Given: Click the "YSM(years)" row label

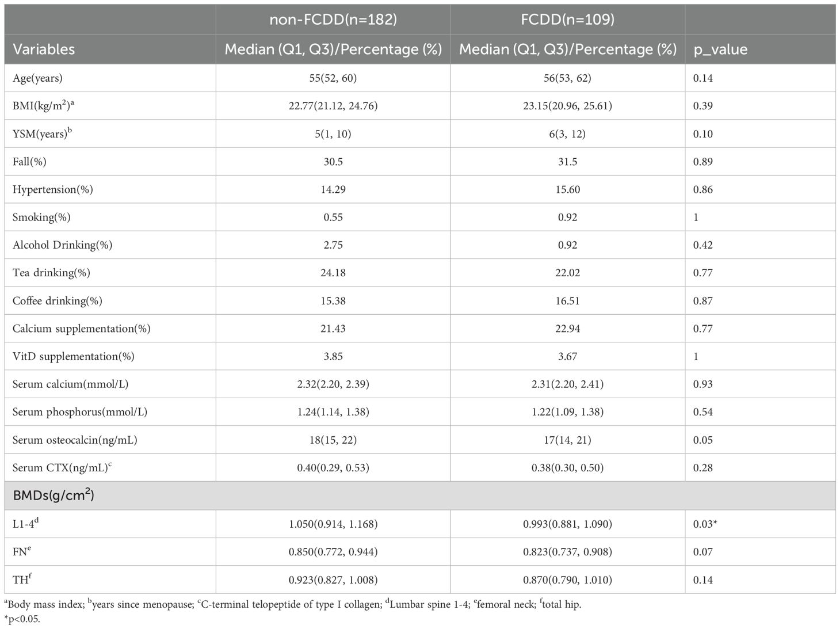Looking at the screenshot, I should tap(41, 134).
